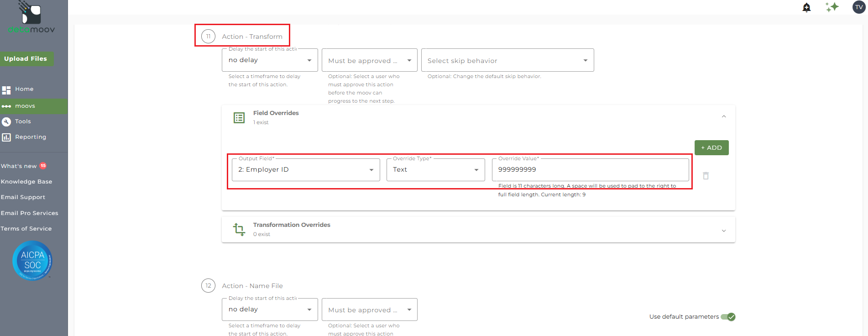Go to Home in sidebar
This screenshot has width=868, height=336.
(x=24, y=89)
